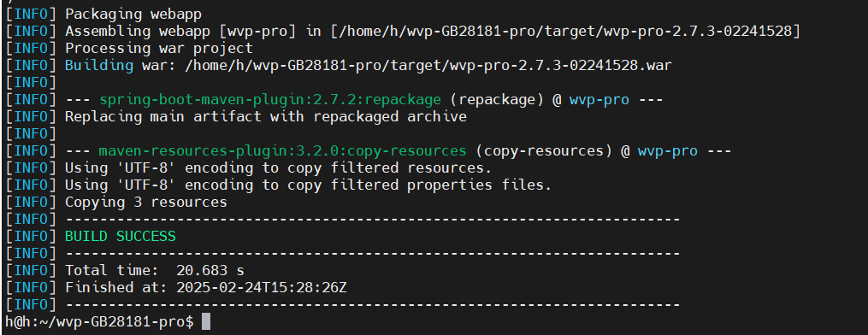Image resolution: width=868 pixels, height=335 pixels.
Task: Click the blue 'Building' word
Action: [99, 66]
